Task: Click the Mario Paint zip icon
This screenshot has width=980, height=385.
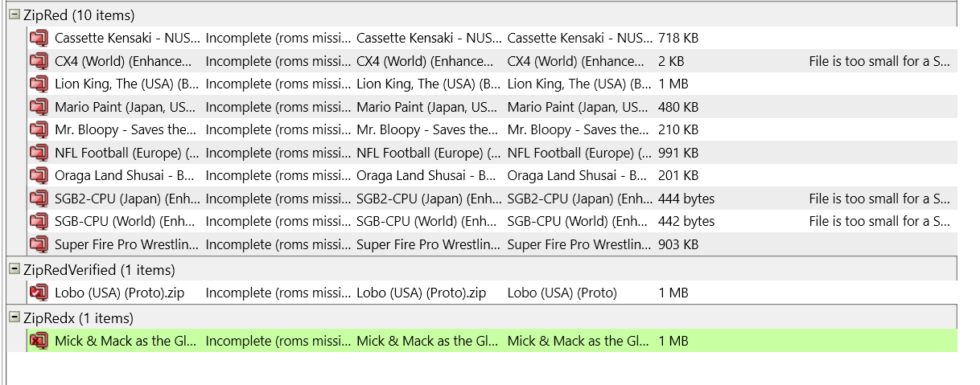Action: point(39,107)
